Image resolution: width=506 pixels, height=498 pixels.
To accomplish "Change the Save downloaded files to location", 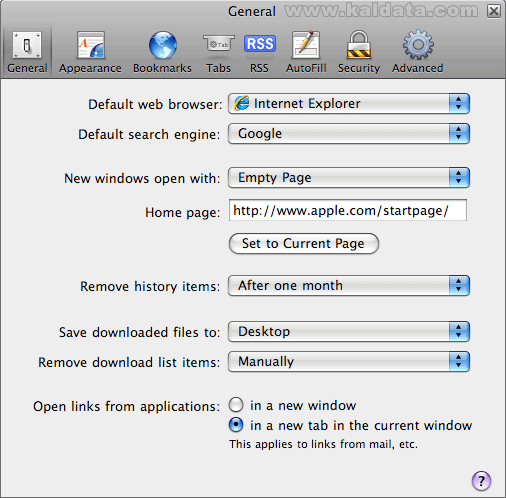I will pos(349,332).
